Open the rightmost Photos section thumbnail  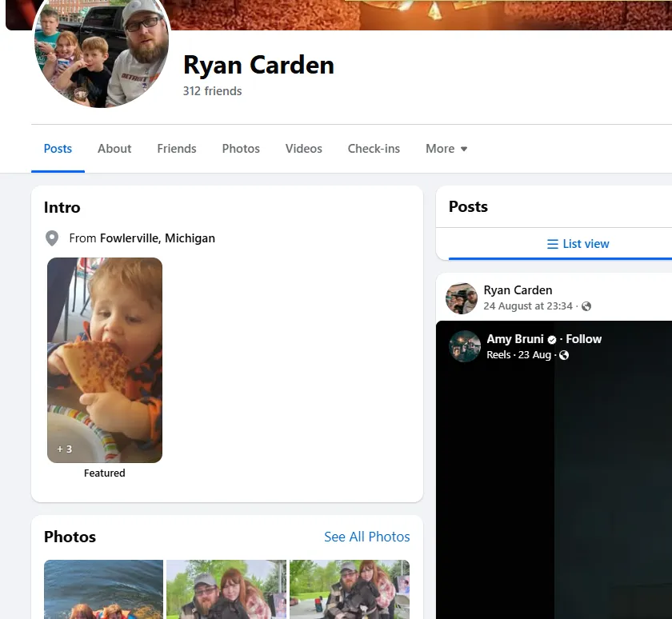[x=350, y=589]
